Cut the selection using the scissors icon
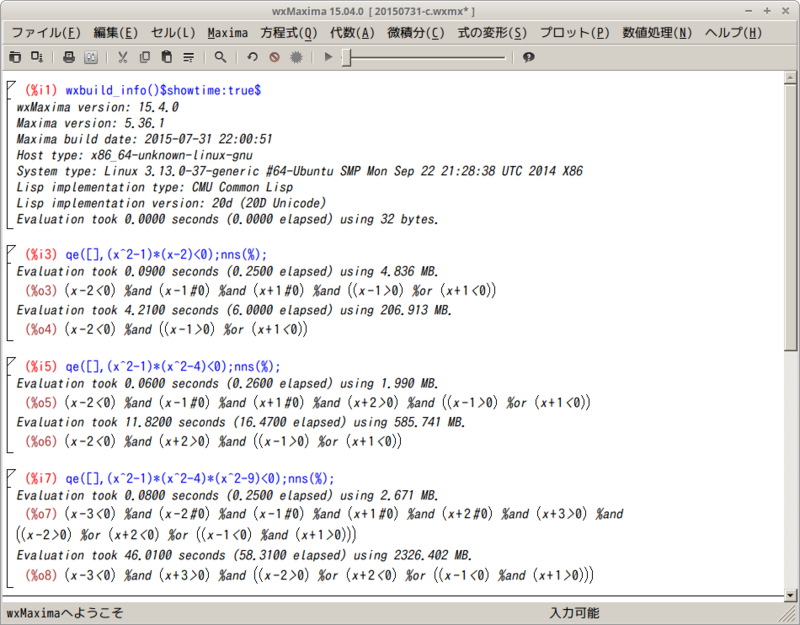The image size is (800, 625). [122, 57]
